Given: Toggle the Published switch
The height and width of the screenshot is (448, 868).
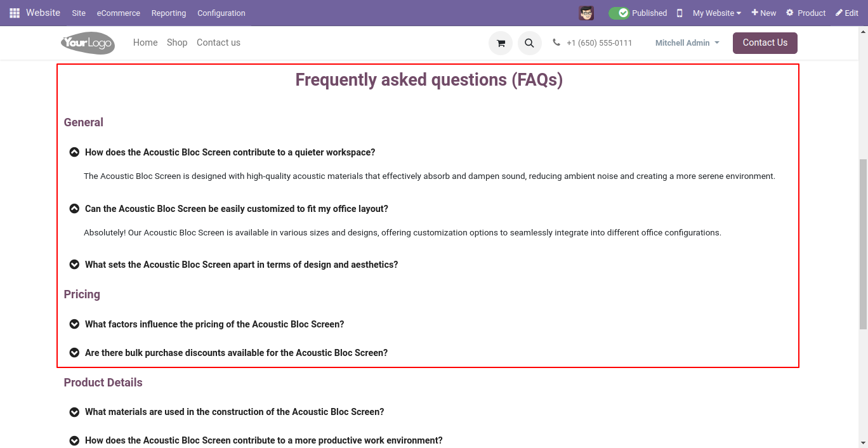Looking at the screenshot, I should 619,13.
